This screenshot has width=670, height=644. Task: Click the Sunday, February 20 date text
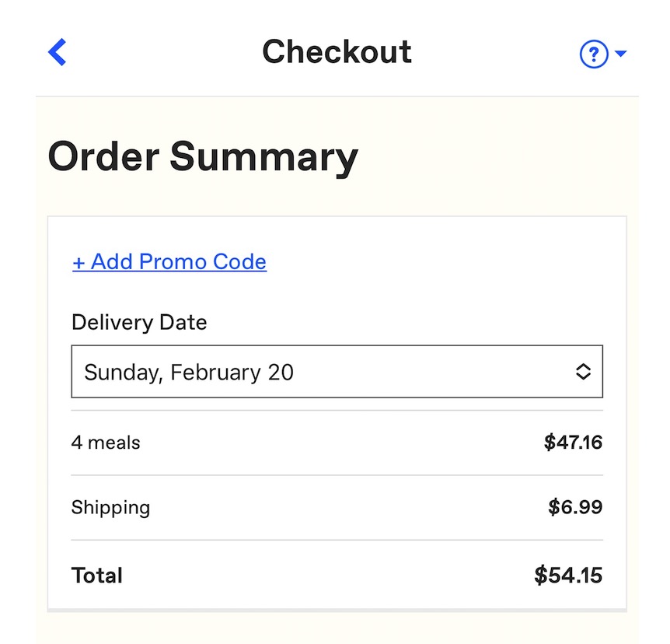(x=189, y=372)
